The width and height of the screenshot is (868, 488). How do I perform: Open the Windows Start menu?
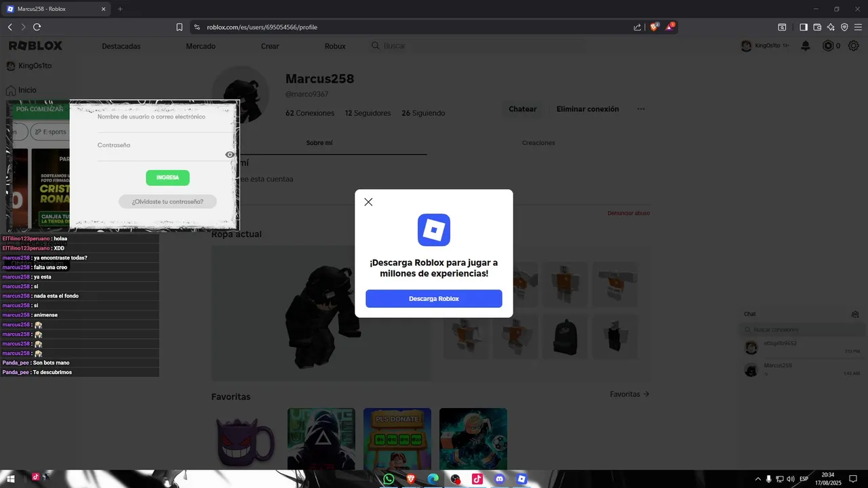[x=11, y=479]
